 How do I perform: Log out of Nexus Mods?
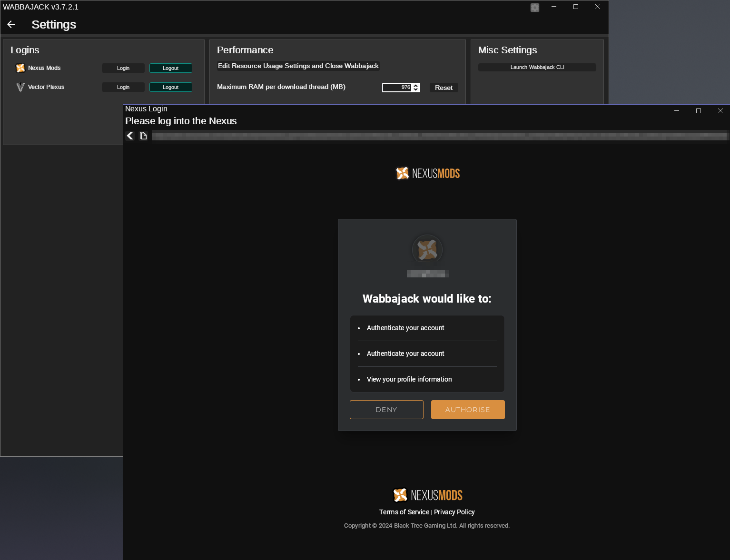point(171,68)
